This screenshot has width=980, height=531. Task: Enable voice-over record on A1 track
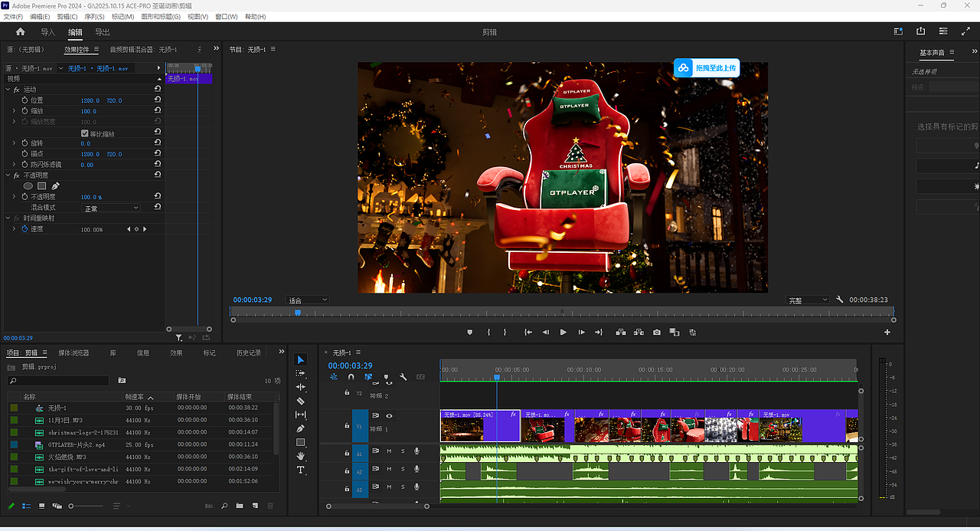416,451
